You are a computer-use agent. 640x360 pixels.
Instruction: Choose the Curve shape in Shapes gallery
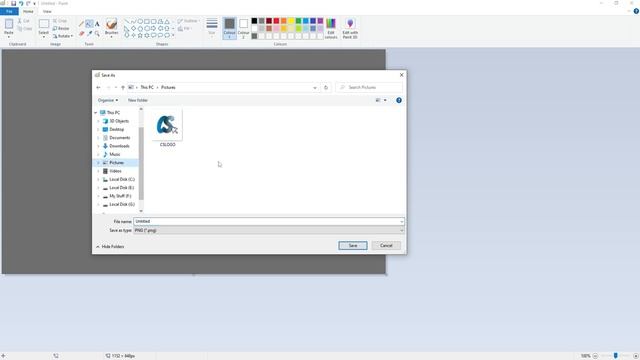tap(133, 21)
